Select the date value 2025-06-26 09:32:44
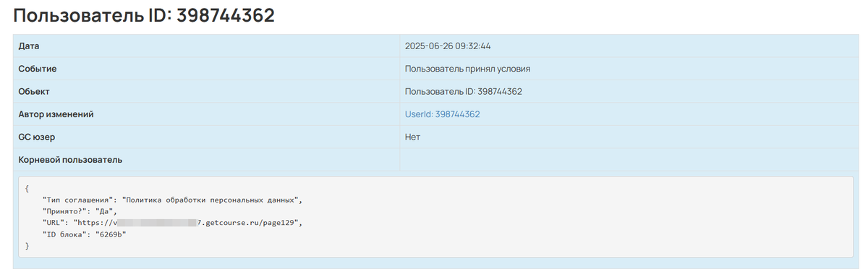Viewport: 868px width, 272px height. [x=448, y=46]
